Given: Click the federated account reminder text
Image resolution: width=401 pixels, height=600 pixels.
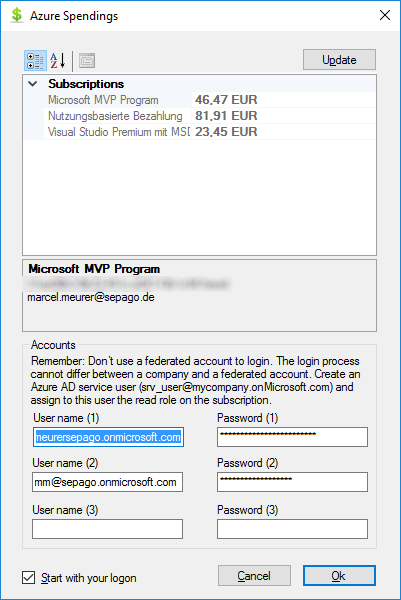Looking at the screenshot, I should 196,380.
